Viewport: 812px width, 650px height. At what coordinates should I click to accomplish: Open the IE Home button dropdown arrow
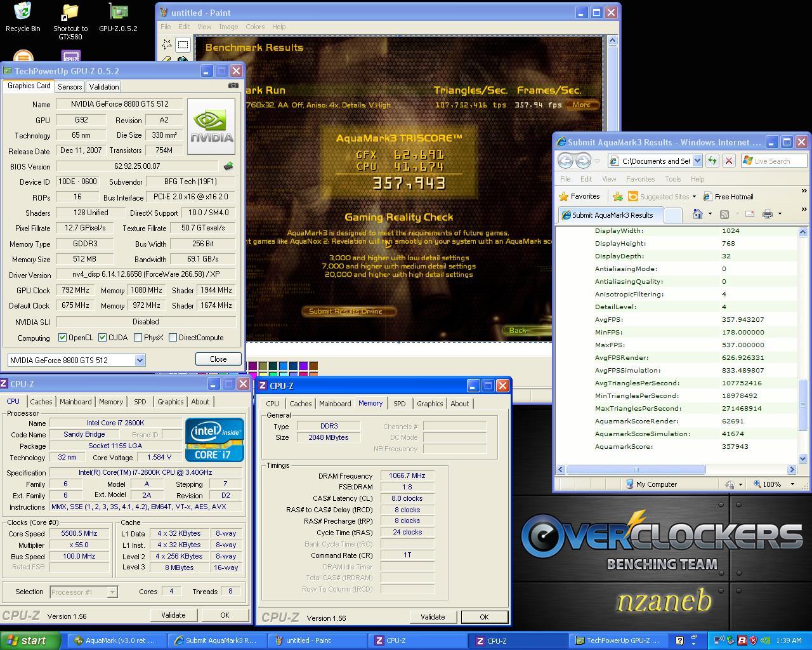(710, 214)
